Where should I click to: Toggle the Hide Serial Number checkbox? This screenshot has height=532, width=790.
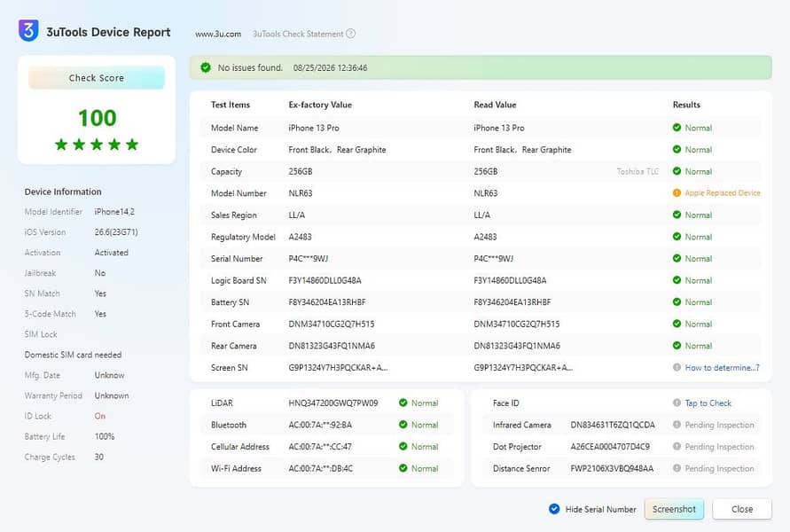(x=554, y=509)
